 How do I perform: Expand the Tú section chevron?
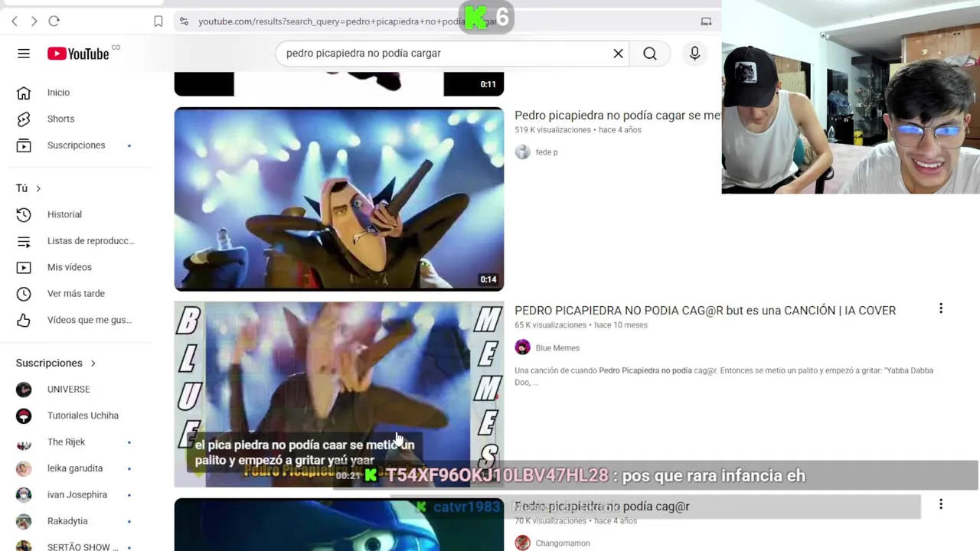coord(38,188)
